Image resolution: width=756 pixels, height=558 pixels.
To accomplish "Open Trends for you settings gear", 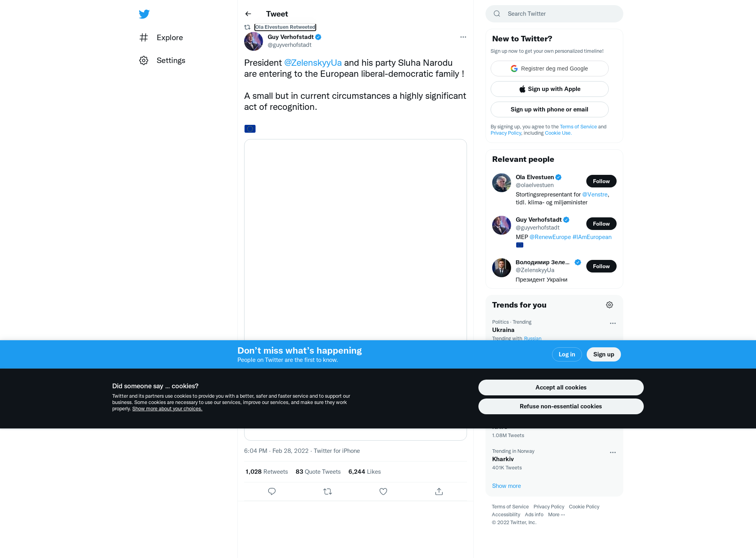I will pyautogui.click(x=610, y=305).
